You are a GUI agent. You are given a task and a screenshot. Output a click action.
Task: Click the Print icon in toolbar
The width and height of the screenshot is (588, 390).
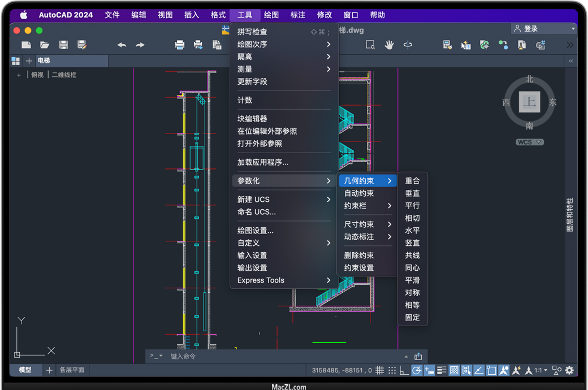point(180,45)
